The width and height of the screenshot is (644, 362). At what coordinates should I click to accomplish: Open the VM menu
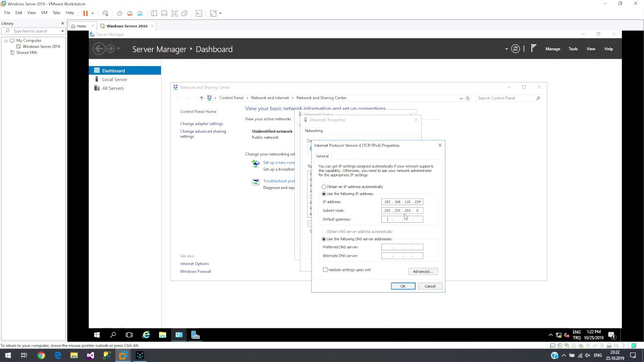(x=44, y=13)
